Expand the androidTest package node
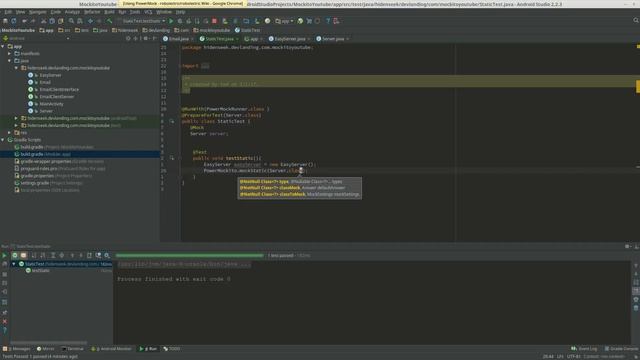This screenshot has height=360, width=640. click(16, 118)
